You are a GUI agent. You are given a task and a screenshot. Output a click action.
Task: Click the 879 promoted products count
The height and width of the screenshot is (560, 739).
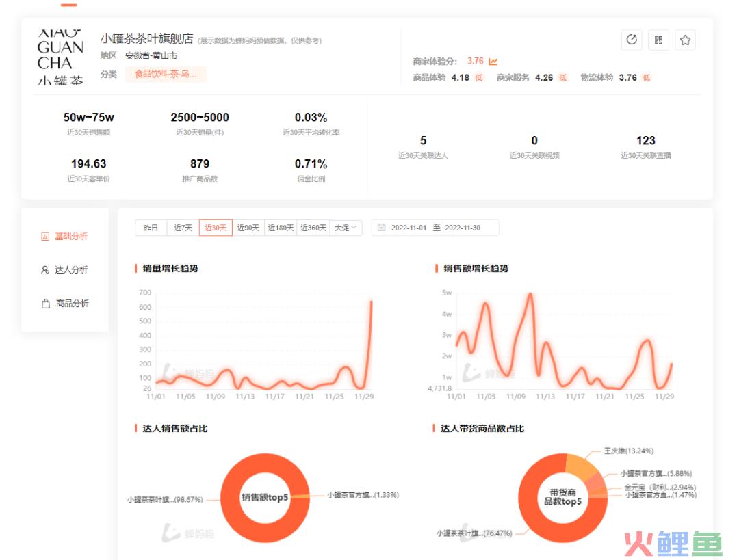coord(200,164)
